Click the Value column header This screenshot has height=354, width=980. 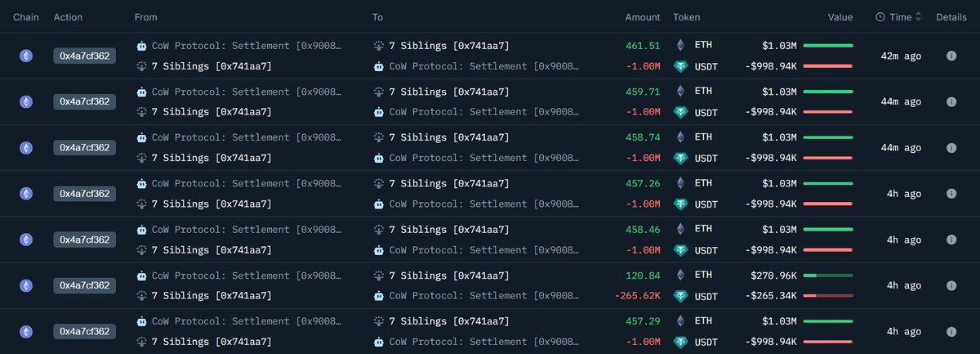click(x=840, y=17)
